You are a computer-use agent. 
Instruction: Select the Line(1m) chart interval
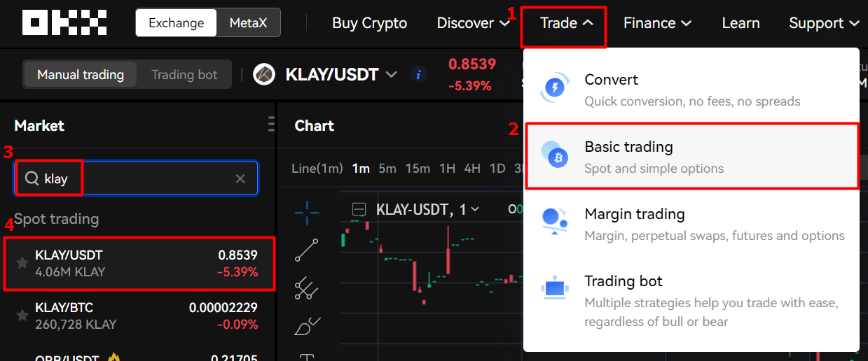317,168
